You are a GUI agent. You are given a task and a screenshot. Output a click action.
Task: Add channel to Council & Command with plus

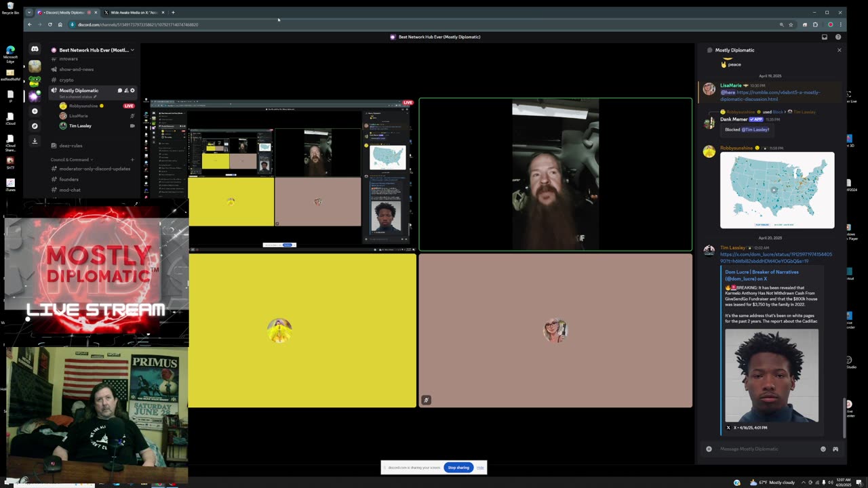point(132,159)
